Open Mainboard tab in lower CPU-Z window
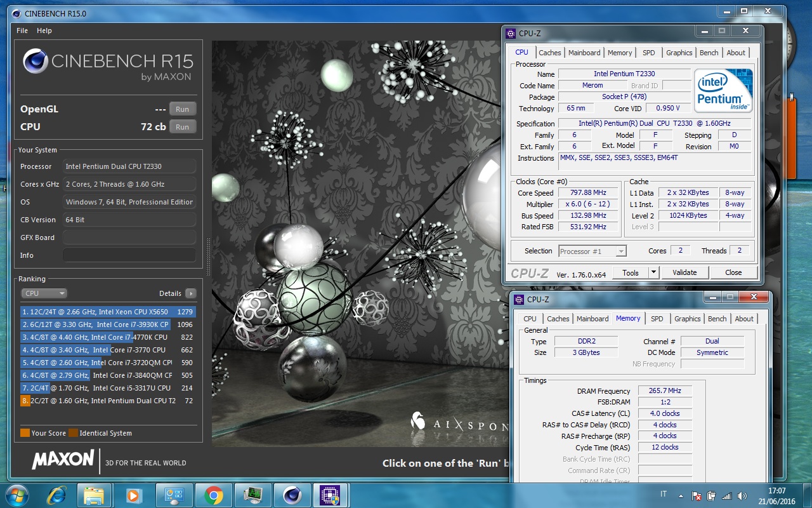812x508 pixels. pos(593,319)
